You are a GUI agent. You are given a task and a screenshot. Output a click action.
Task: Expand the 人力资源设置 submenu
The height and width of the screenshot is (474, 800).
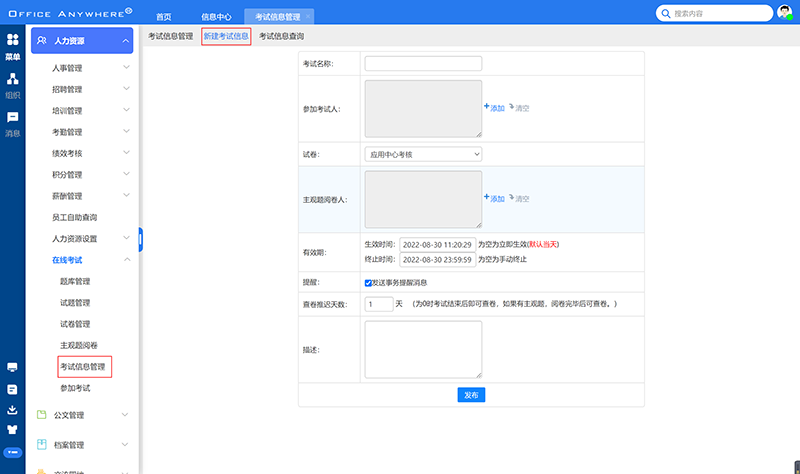126,238
